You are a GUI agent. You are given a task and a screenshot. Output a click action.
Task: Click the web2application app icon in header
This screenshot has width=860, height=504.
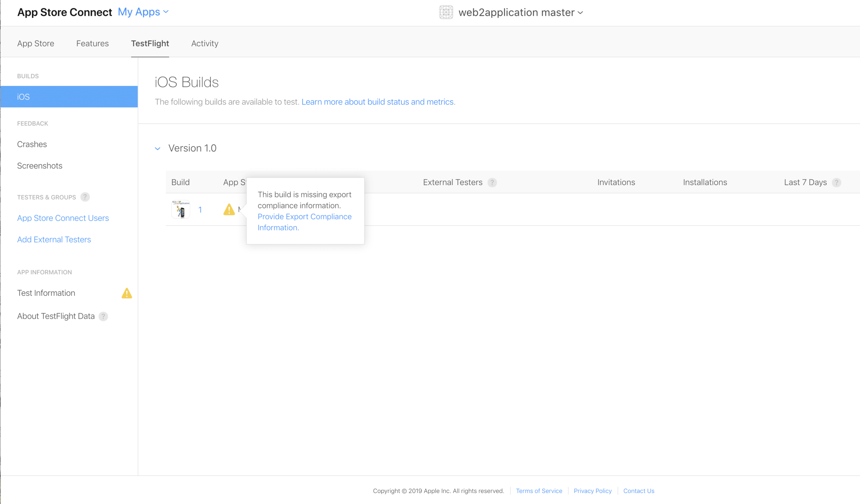coord(446,12)
